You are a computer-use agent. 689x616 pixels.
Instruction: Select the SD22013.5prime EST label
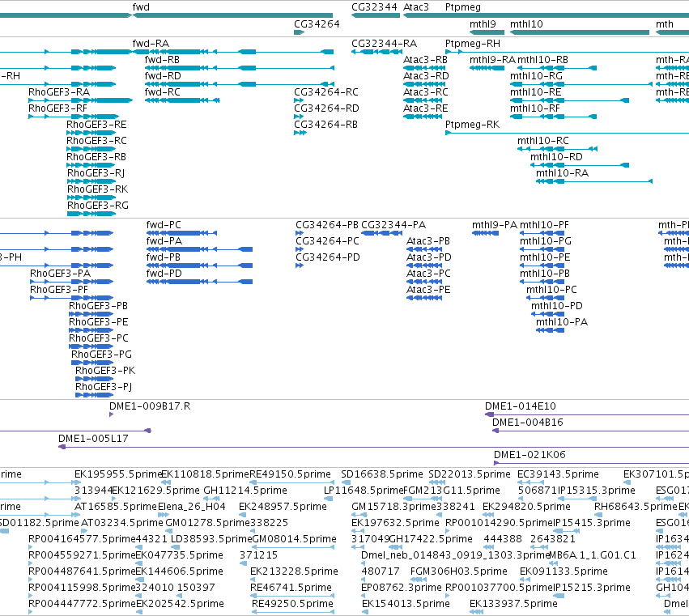point(470,474)
